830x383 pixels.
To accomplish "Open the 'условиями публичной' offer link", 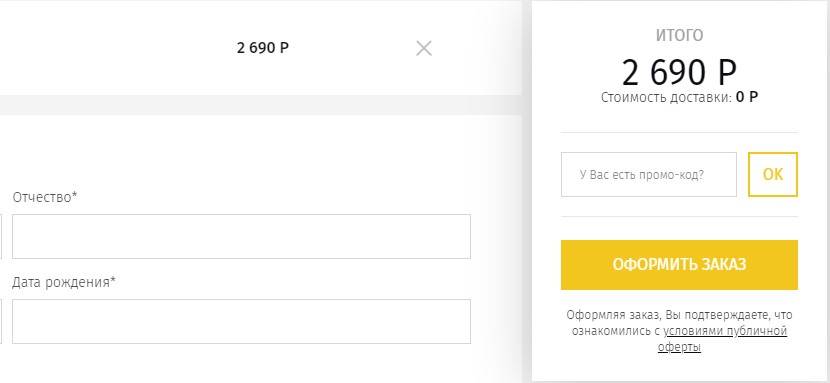I will point(726,331).
